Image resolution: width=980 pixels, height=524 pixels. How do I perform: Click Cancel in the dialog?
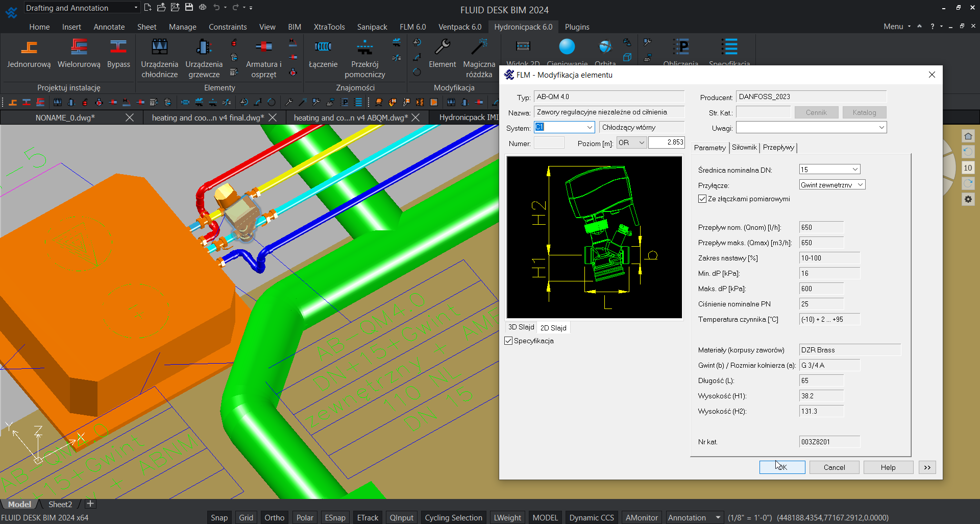834,467
